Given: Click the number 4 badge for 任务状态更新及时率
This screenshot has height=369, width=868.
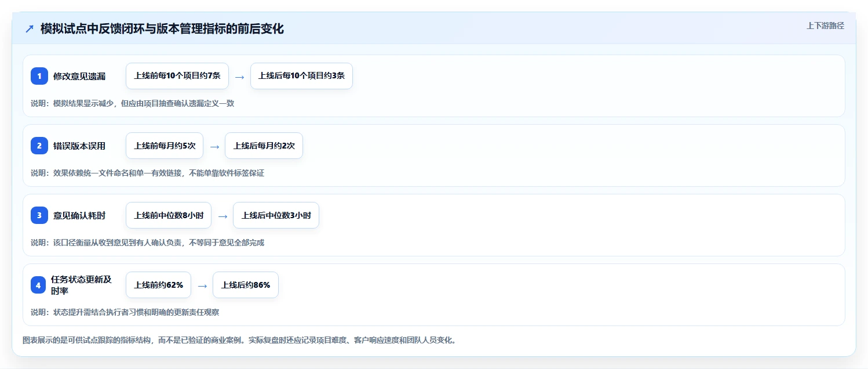Looking at the screenshot, I should click(39, 285).
